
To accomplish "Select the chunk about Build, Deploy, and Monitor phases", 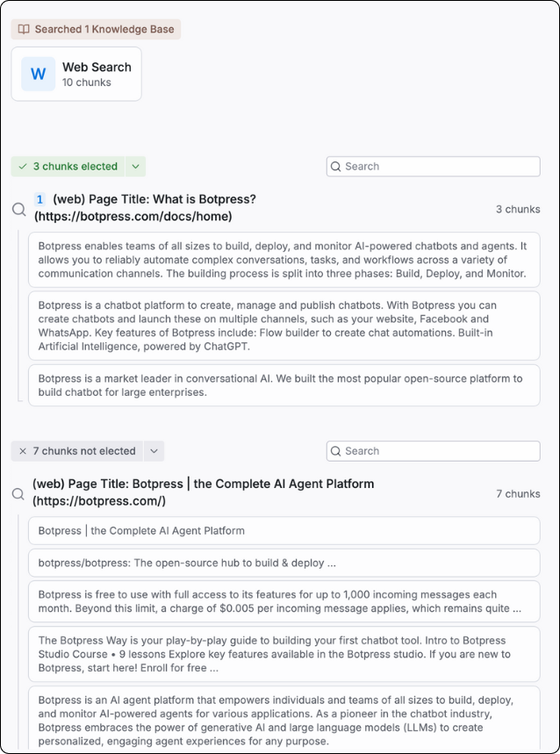I will click(284, 260).
